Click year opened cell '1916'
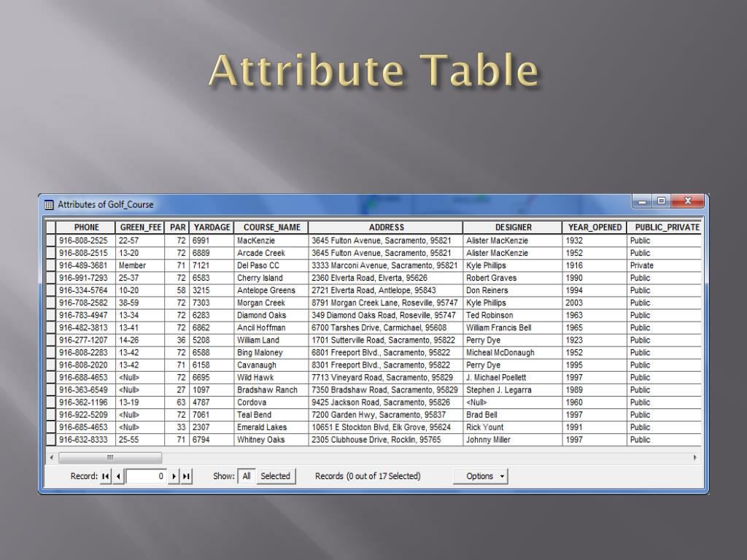The width and height of the screenshot is (747, 560). 595,265
